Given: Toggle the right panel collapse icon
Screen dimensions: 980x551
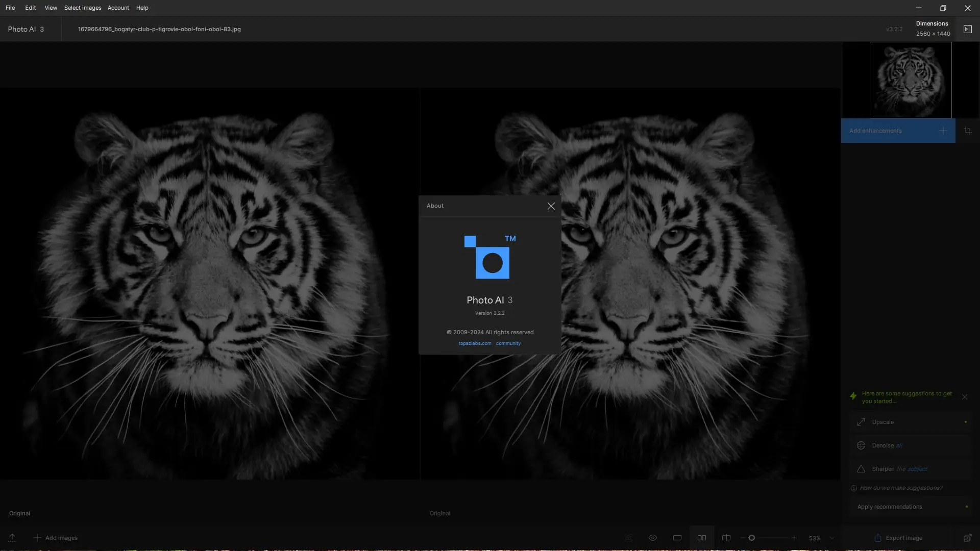Looking at the screenshot, I should tap(967, 29).
